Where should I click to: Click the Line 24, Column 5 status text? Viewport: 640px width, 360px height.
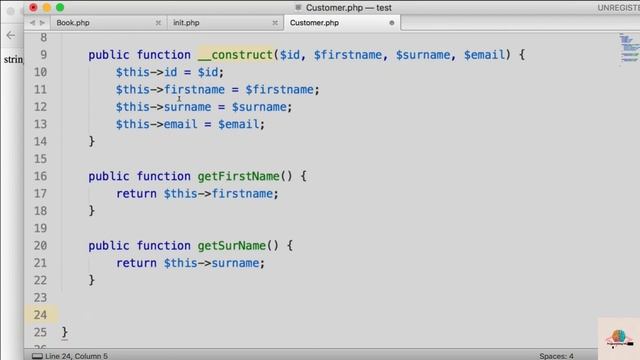click(x=76, y=356)
